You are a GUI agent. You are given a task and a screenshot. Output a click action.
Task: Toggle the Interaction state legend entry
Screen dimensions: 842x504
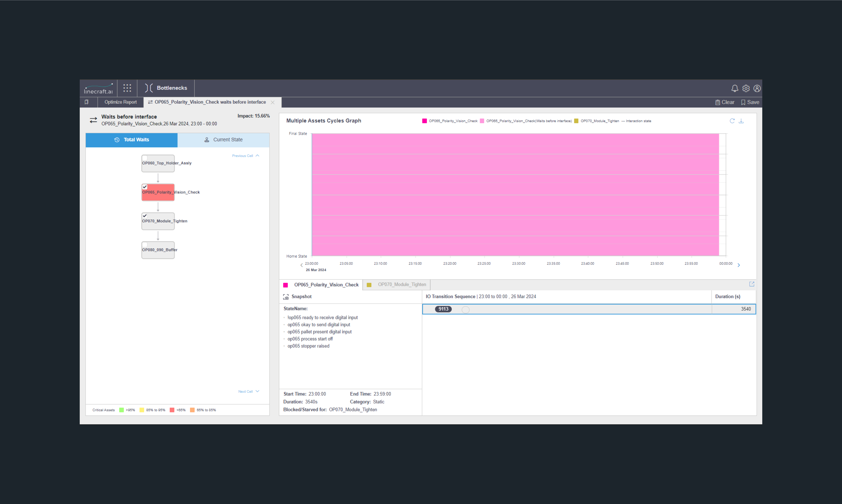[636, 121]
